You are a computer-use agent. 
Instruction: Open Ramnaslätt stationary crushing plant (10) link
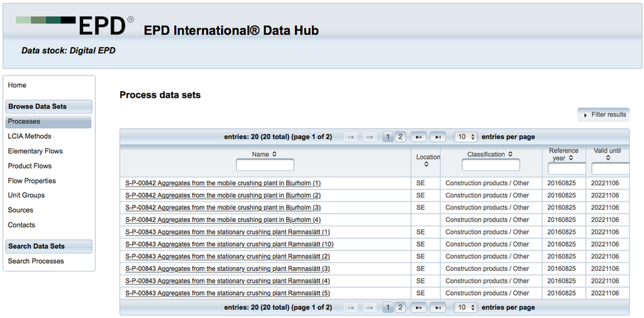click(229, 244)
